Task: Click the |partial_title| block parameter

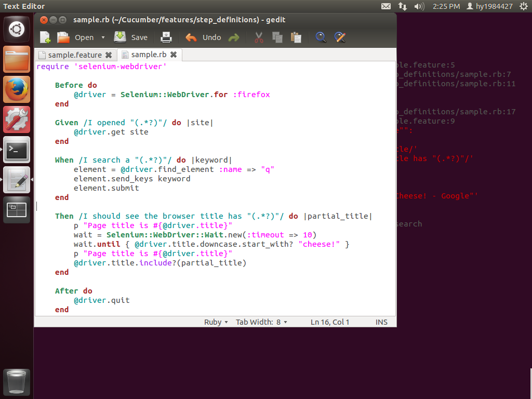Action: 338,216
